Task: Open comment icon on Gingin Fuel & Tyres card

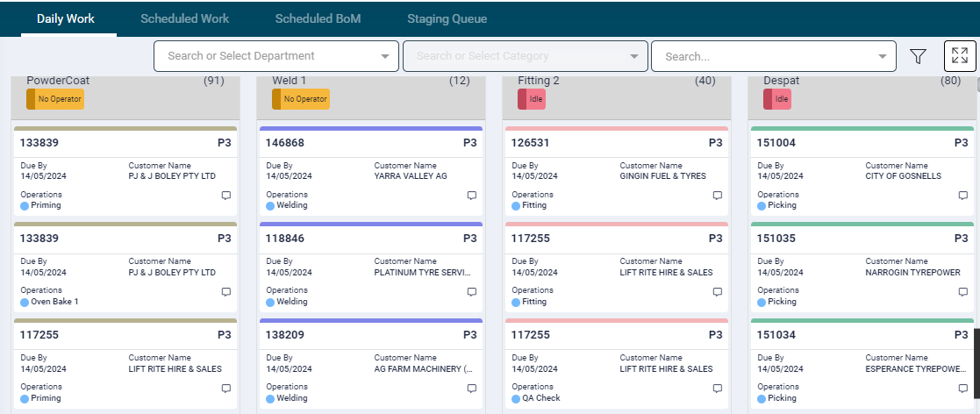Action: pyautogui.click(x=717, y=196)
